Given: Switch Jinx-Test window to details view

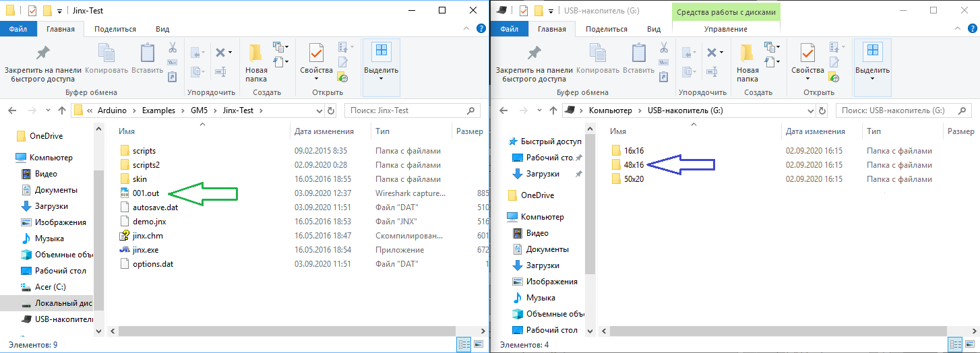Looking at the screenshot, I should (464, 344).
